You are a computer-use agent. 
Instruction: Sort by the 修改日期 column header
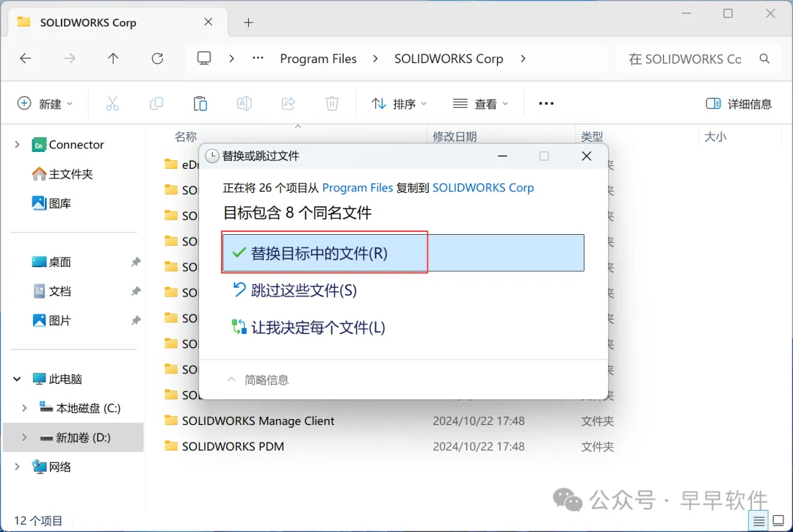pos(455,136)
